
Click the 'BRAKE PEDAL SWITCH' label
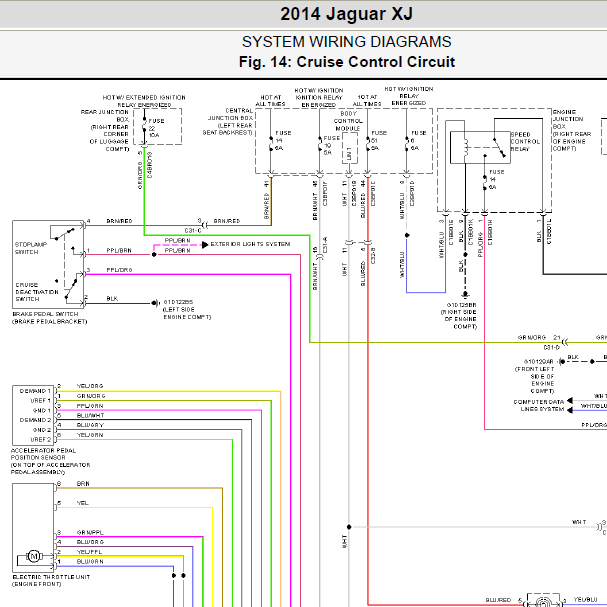point(45,314)
